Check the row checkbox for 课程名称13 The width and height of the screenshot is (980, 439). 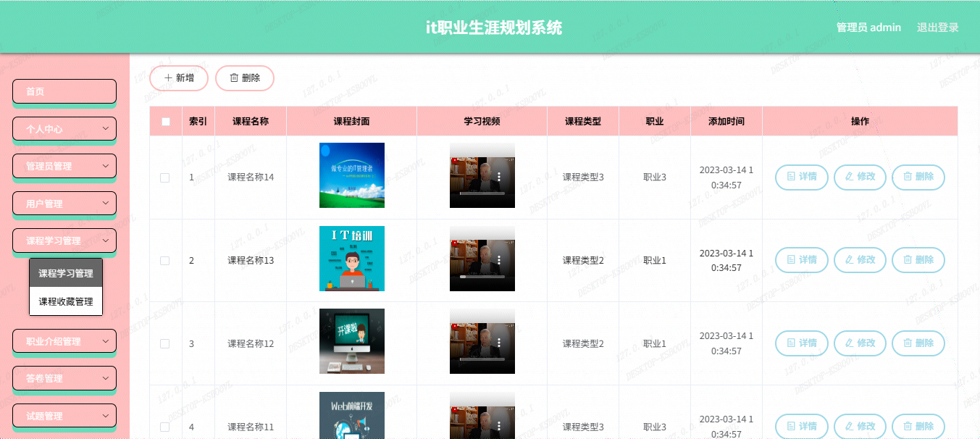pyautogui.click(x=164, y=261)
